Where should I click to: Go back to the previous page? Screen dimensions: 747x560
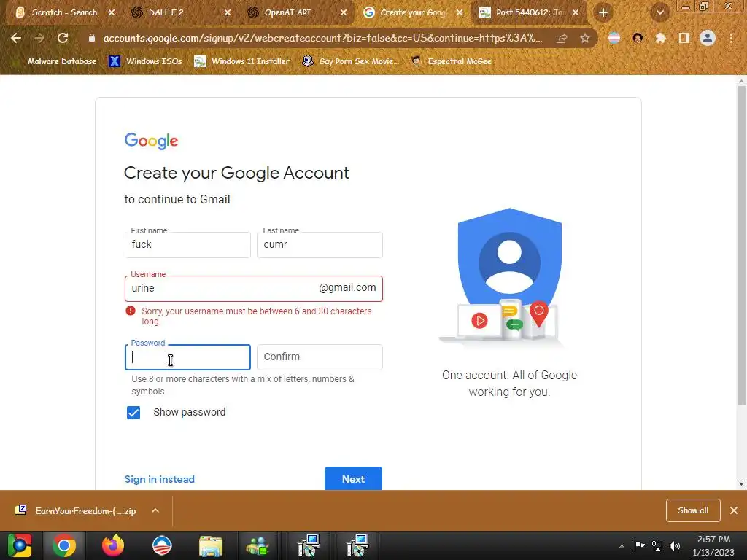pyautogui.click(x=16, y=38)
